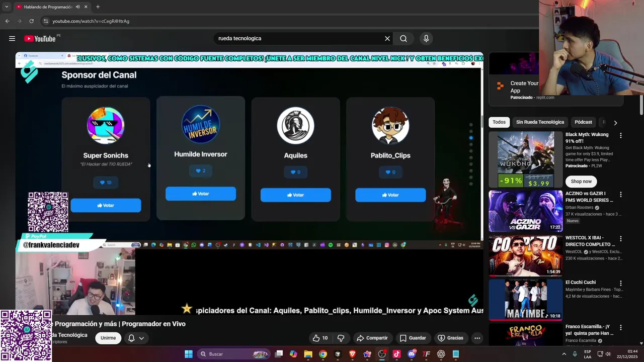Vote for Humilde Inversor
This screenshot has height=362, width=644.
point(201,194)
